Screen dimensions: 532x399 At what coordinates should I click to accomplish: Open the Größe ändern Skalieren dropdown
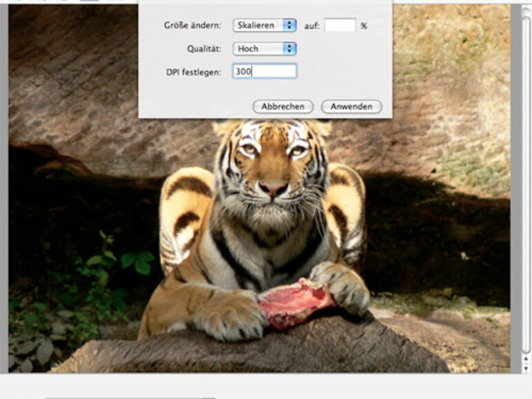[x=265, y=26]
